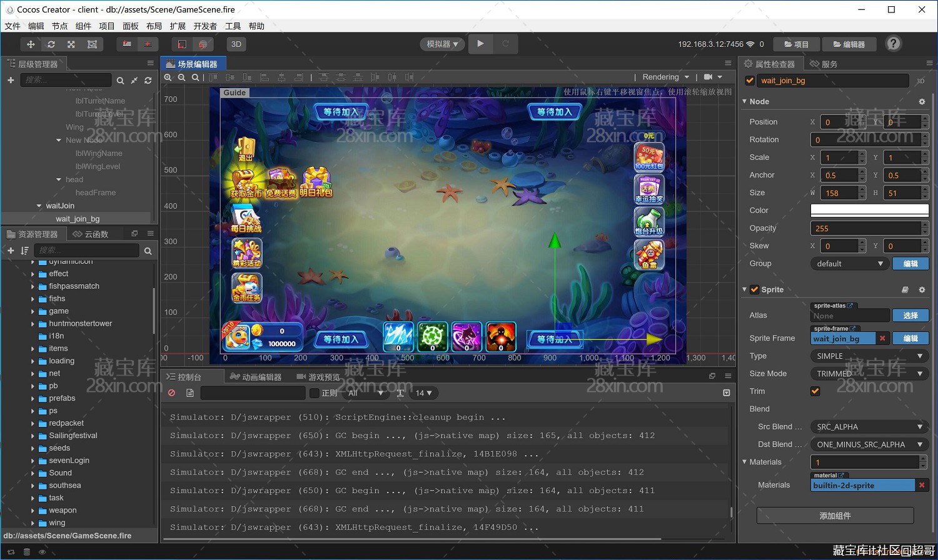Click the hierarchy search magnifier icon
The image size is (938, 560).
pos(120,81)
